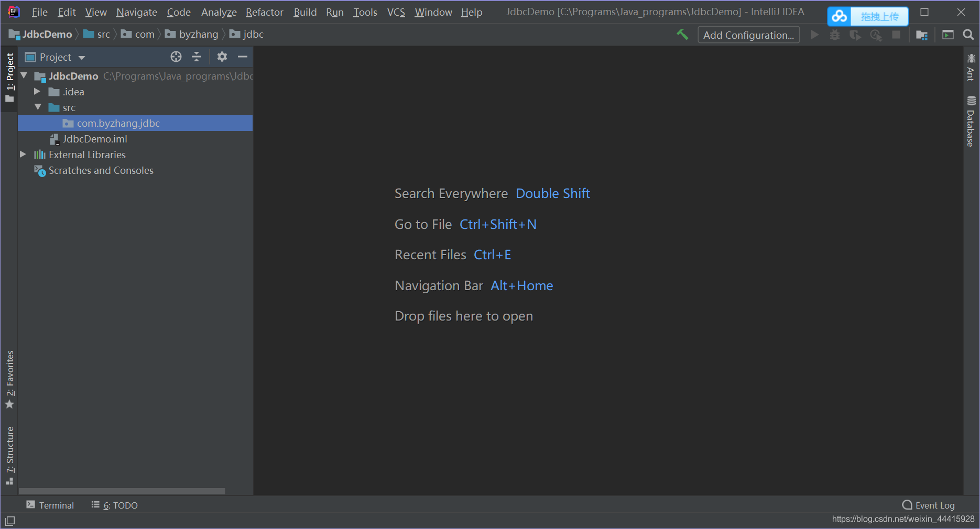Click the Debug bug icon

point(835,35)
